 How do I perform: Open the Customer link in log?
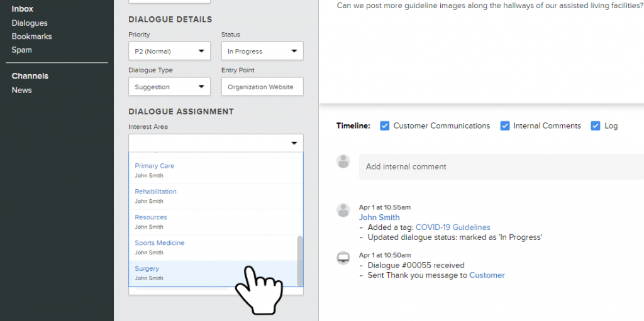(487, 275)
